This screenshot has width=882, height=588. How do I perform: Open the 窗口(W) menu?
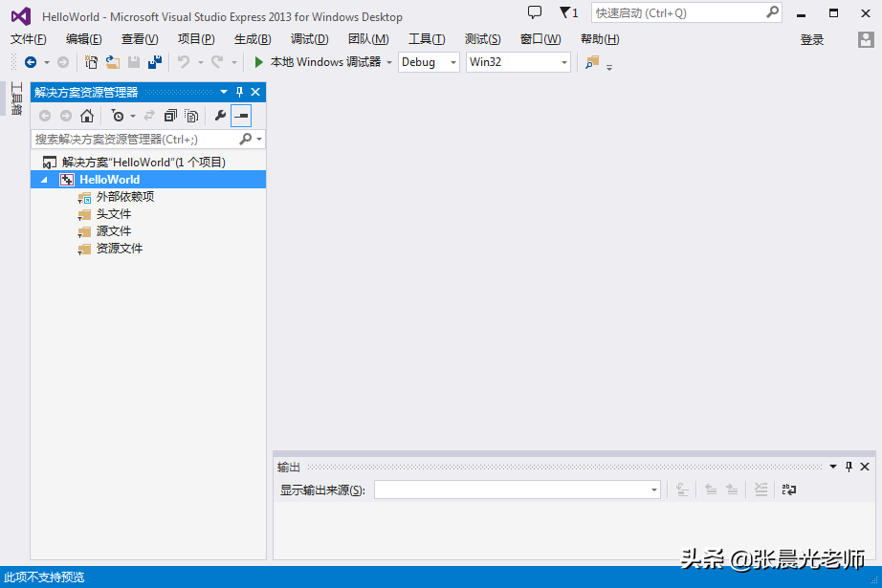pos(540,39)
